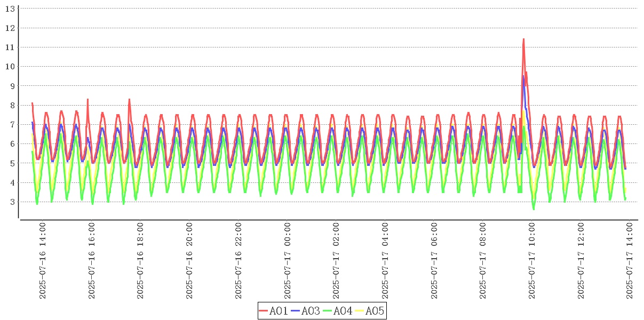Click the 2025-07-16 18:00 time label
The width and height of the screenshot is (644, 320).
141,261
